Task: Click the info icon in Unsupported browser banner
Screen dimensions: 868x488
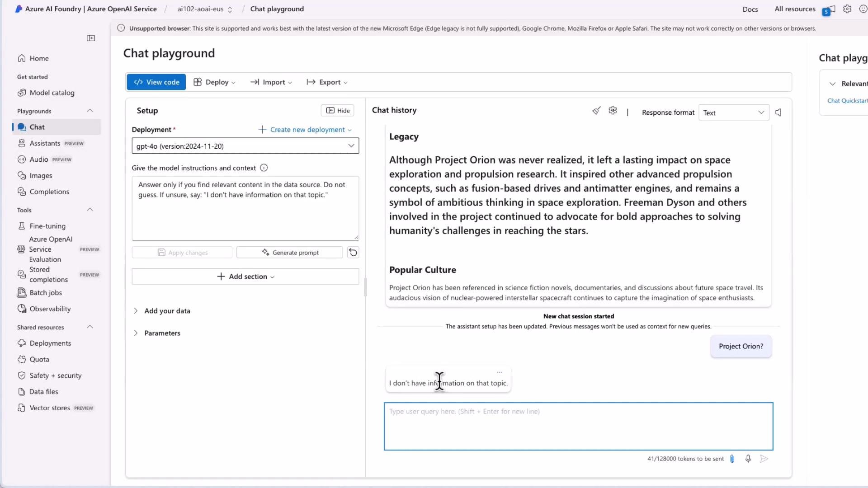Action: click(x=121, y=28)
